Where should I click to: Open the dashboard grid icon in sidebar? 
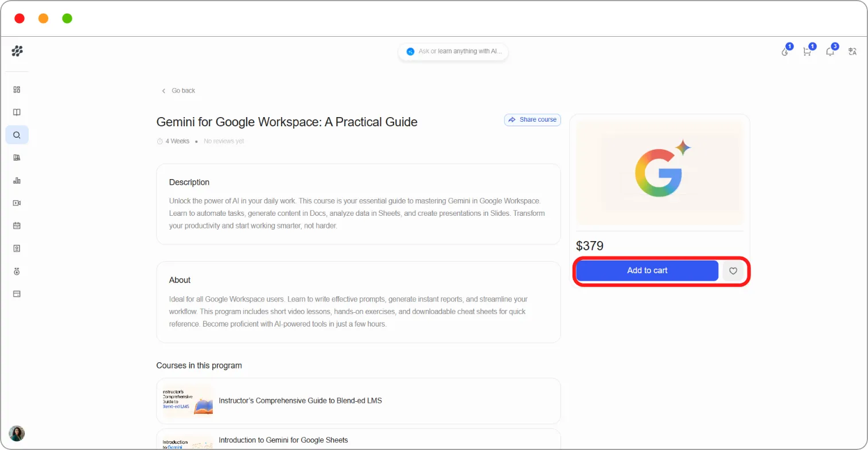[x=17, y=90]
